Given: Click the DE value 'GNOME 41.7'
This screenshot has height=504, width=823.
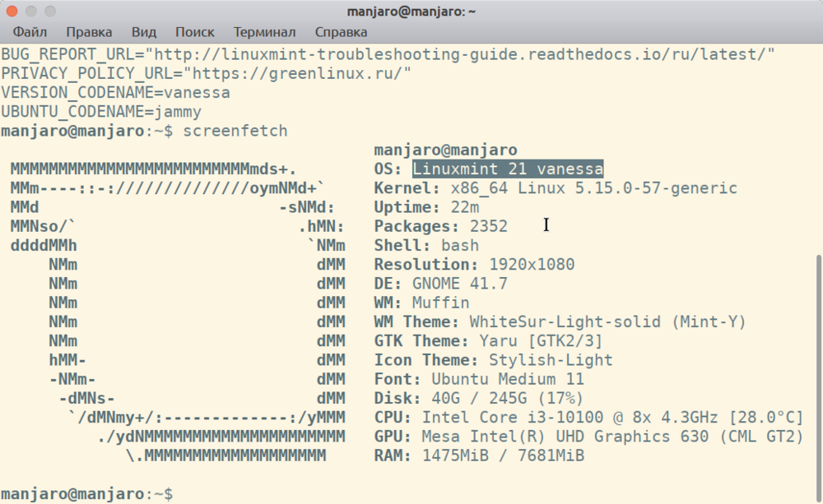Looking at the screenshot, I should [x=460, y=284].
